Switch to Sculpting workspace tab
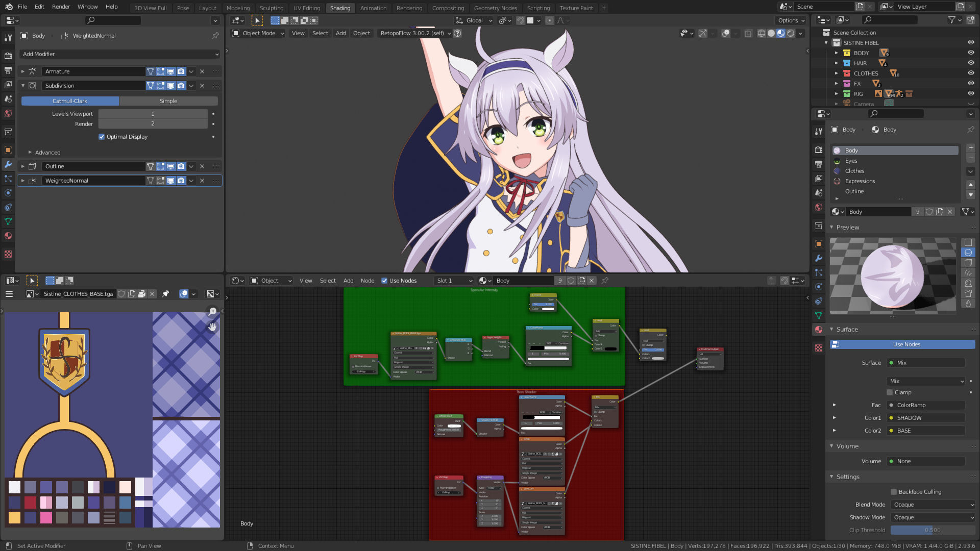 point(272,8)
